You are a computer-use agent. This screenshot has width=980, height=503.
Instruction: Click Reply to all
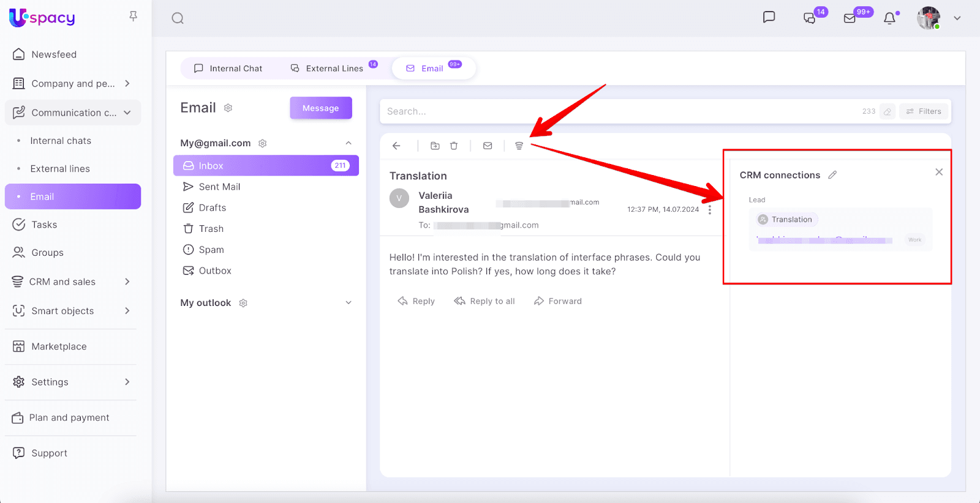tap(484, 301)
